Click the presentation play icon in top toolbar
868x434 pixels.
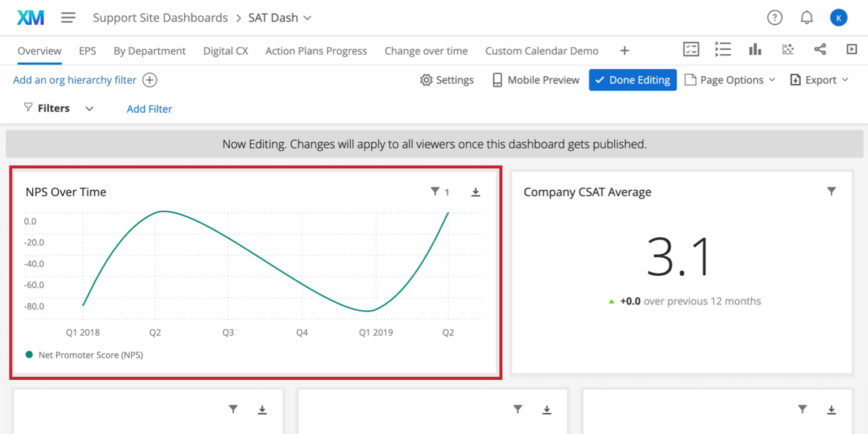852,50
